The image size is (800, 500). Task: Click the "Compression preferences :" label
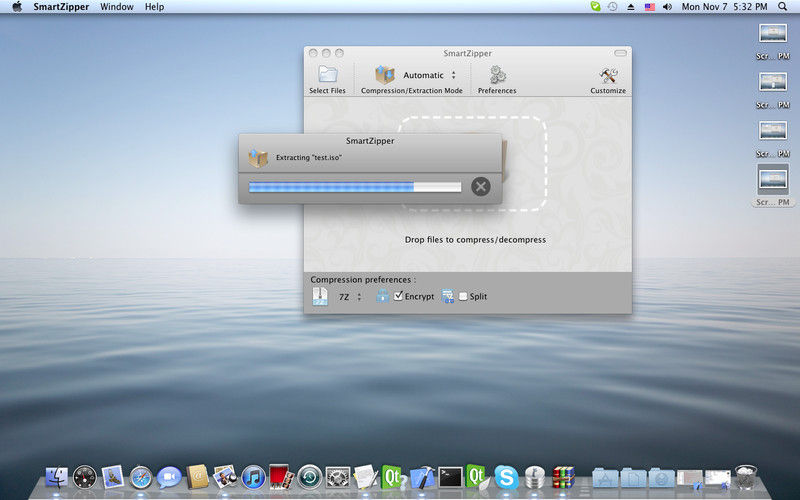click(363, 280)
